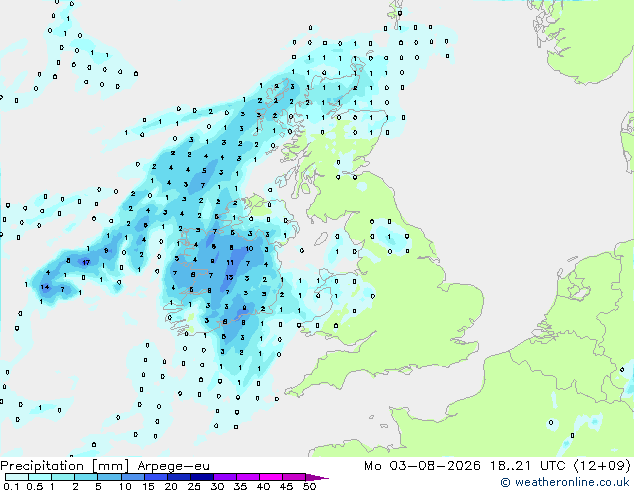Click the '(12+09)' forecast run text
Viewport: 634px width, 490px height.
click(x=602, y=466)
